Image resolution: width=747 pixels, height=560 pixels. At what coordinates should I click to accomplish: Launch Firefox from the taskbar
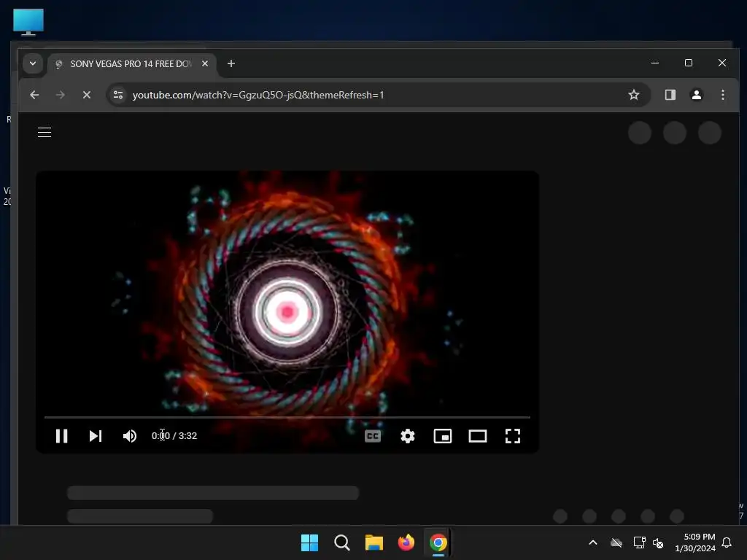click(406, 542)
